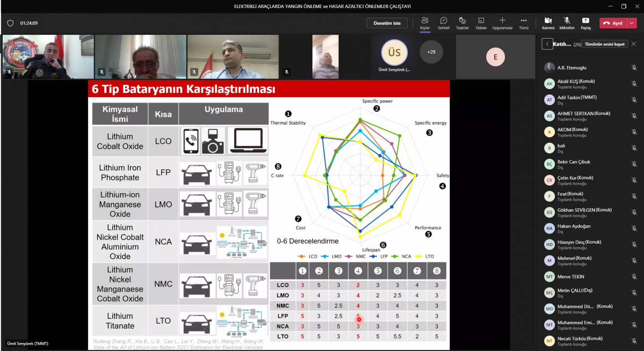Click the Specific power radar chart label
644x351 pixels.
[x=377, y=101]
